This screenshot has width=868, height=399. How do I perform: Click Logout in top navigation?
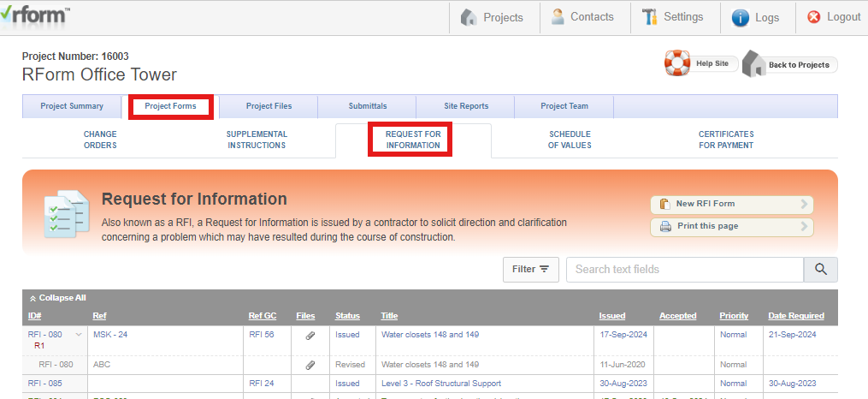[834, 17]
